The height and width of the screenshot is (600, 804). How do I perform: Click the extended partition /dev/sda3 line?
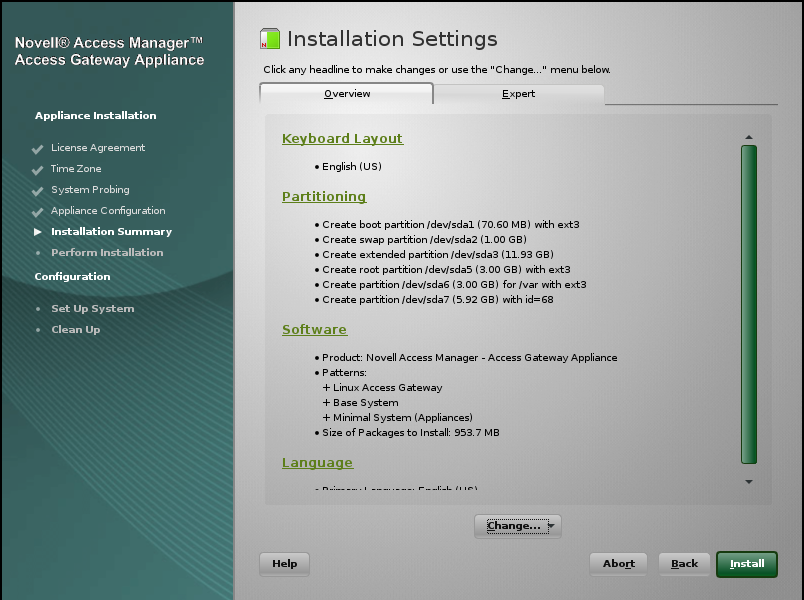[438, 254]
